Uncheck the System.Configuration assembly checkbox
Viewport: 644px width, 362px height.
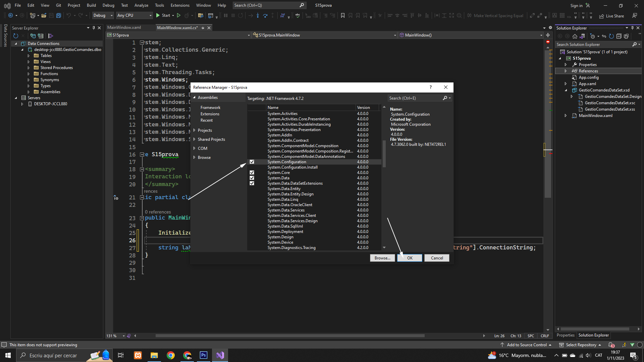(252, 162)
